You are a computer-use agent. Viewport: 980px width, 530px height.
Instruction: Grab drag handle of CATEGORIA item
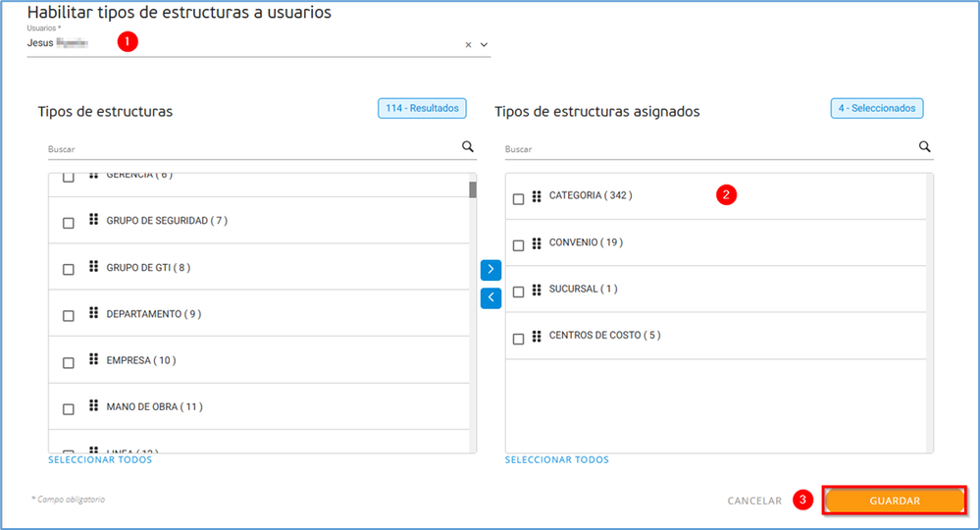(x=537, y=196)
